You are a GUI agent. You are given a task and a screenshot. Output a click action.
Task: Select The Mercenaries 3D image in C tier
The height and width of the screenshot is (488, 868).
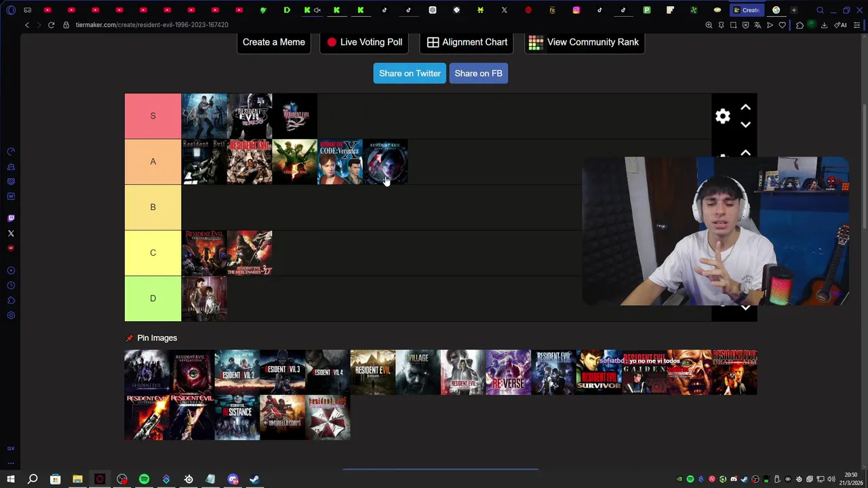[250, 253]
